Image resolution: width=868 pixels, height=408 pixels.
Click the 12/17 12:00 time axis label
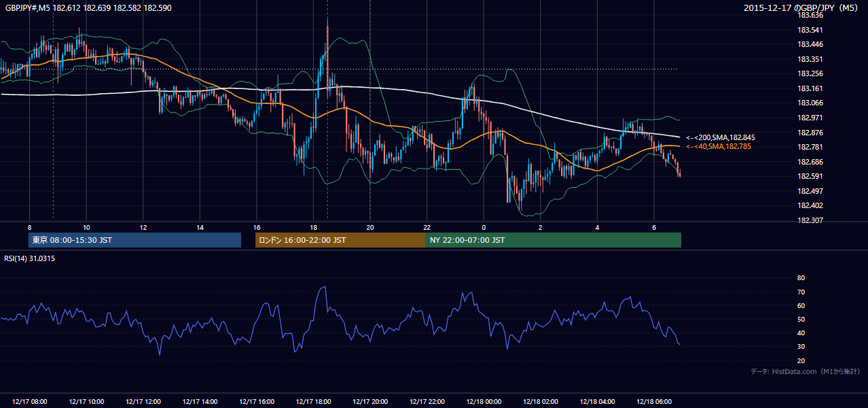point(143,402)
